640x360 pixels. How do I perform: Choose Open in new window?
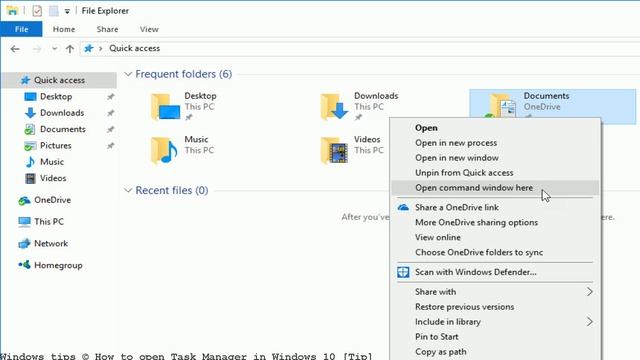click(495, 158)
